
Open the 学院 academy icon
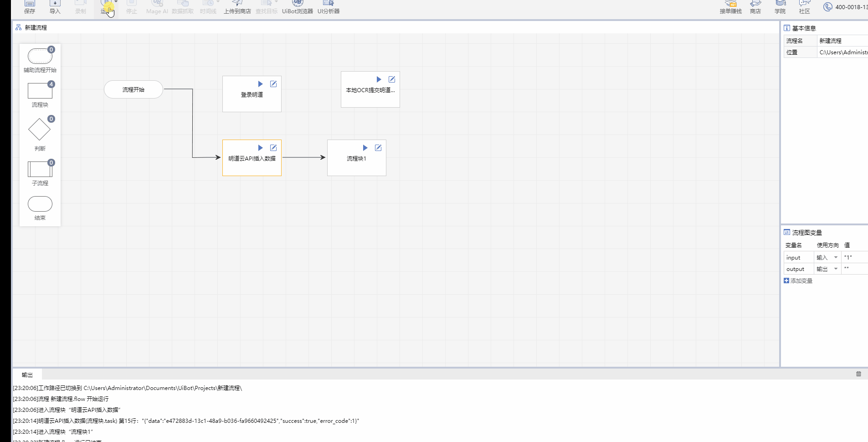click(x=780, y=7)
